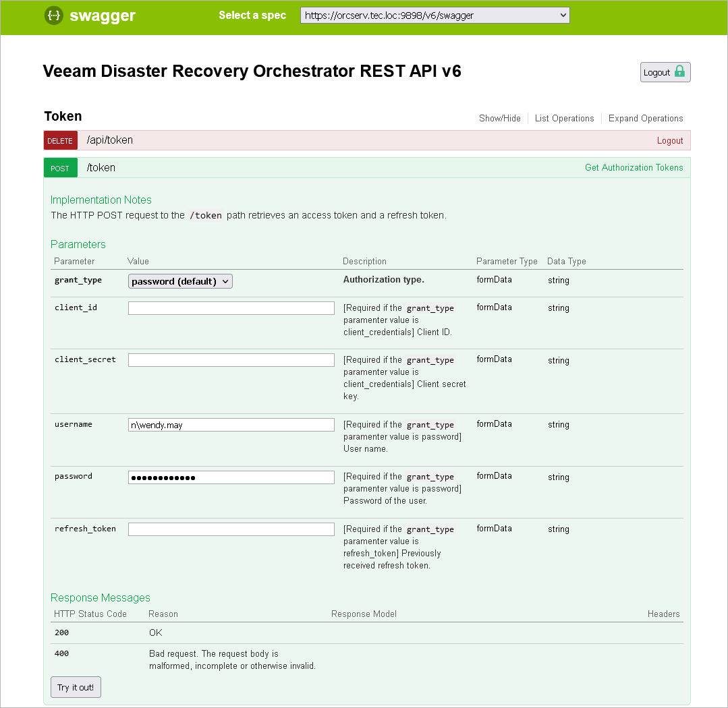Click the Response Messages heading
The height and width of the screenshot is (708, 728).
click(x=101, y=597)
